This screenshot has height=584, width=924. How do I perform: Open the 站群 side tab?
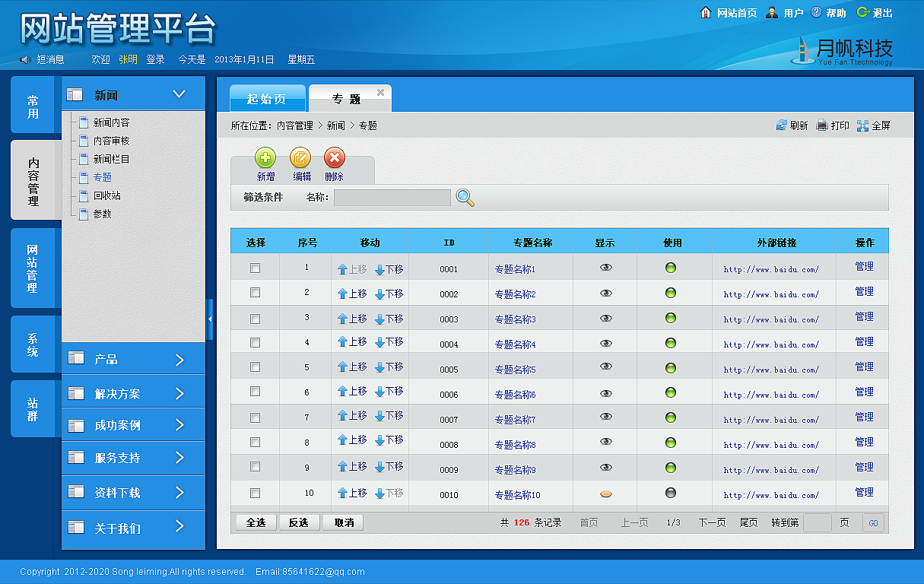[32, 409]
